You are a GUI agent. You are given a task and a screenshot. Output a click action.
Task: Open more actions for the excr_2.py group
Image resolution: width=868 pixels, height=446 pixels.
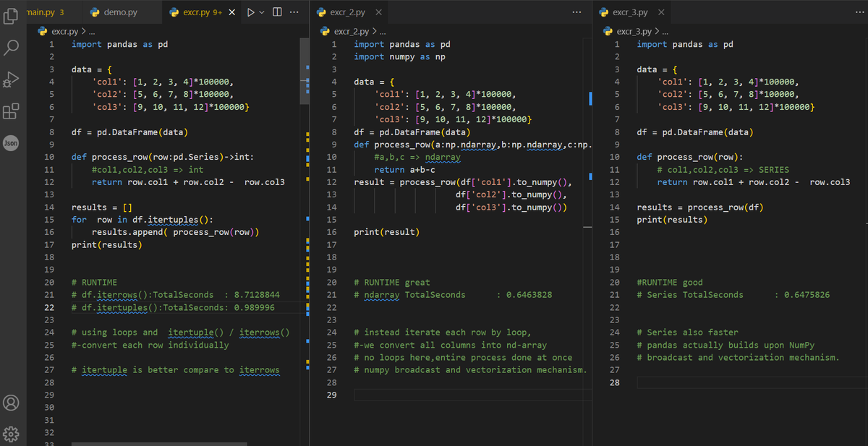pyautogui.click(x=576, y=12)
